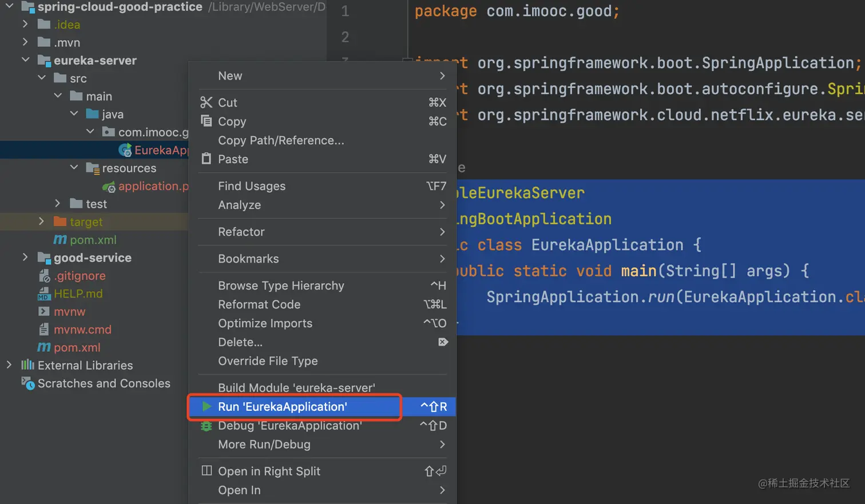865x504 pixels.
Task: Click the Open in Right Split icon
Action: coord(207,471)
